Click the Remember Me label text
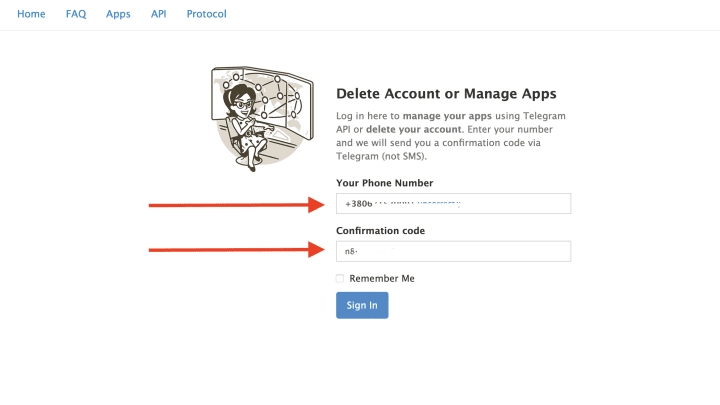This screenshot has height=405, width=720. pyautogui.click(x=382, y=278)
